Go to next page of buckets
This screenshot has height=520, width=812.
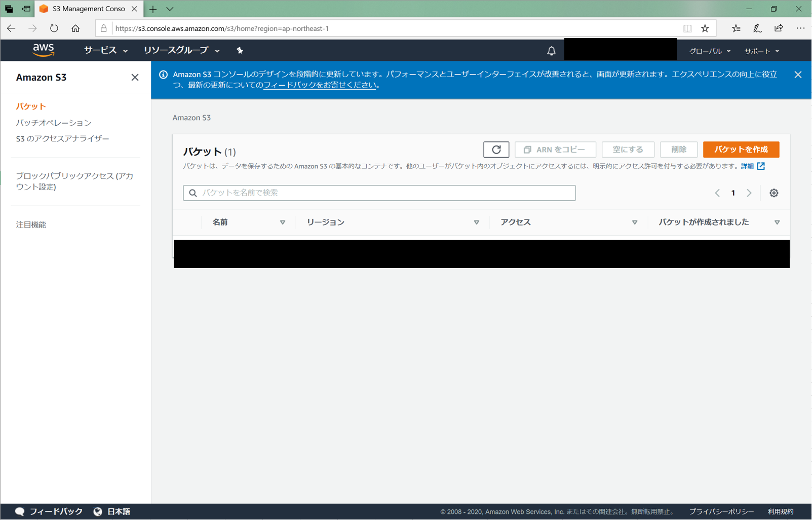(749, 193)
